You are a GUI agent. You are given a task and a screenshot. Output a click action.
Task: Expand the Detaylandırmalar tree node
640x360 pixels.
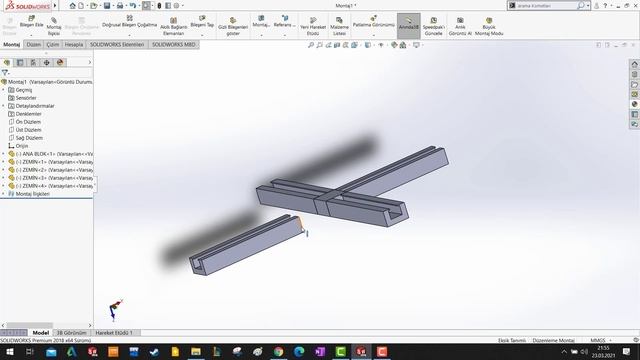pos(3,106)
